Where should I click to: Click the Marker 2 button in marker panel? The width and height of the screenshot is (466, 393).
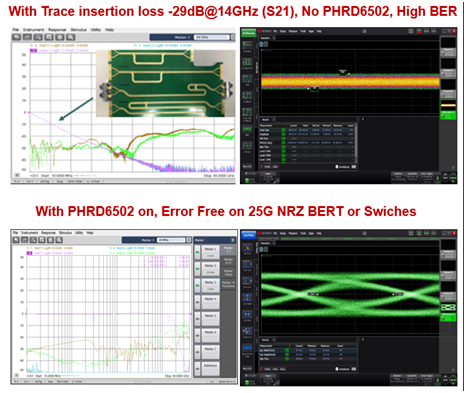click(210, 269)
